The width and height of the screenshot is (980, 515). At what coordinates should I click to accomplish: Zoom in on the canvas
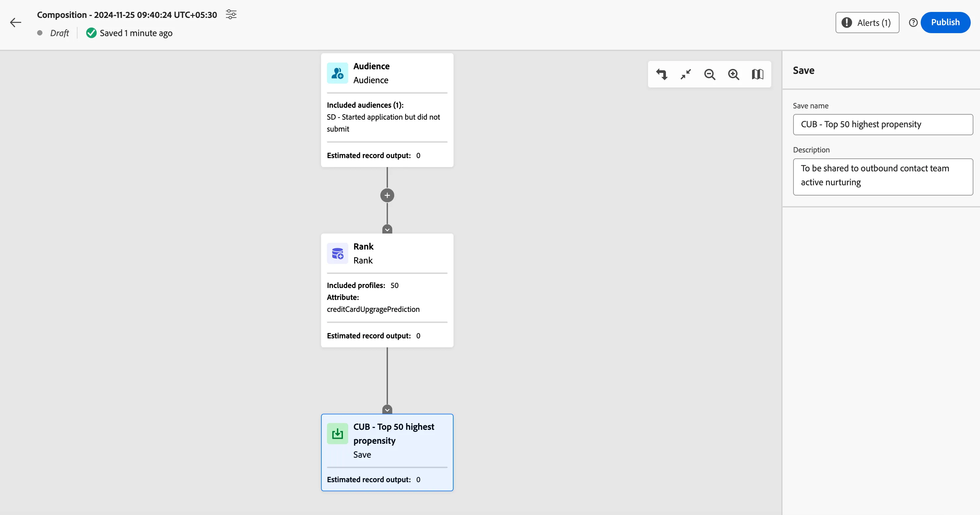[x=734, y=74]
